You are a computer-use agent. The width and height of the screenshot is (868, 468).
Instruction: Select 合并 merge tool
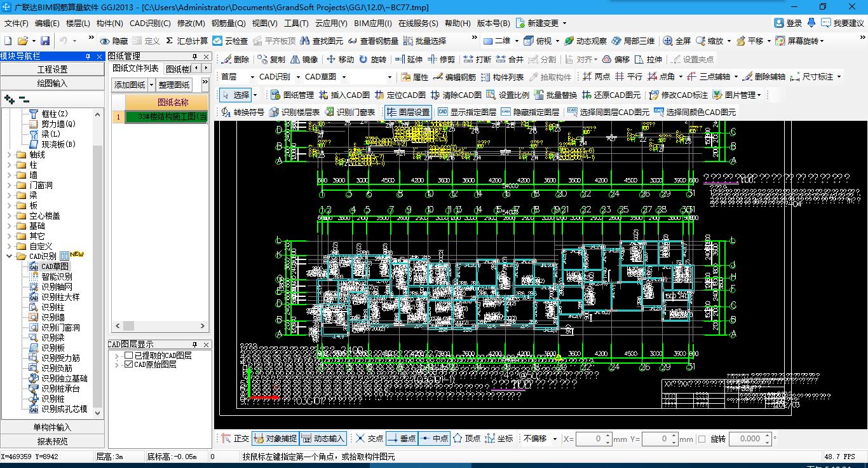(510, 59)
